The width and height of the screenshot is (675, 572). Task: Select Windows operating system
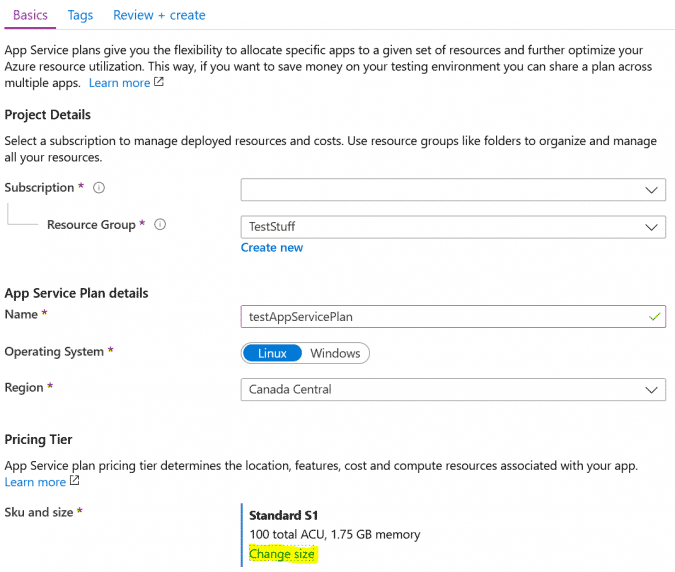335,353
